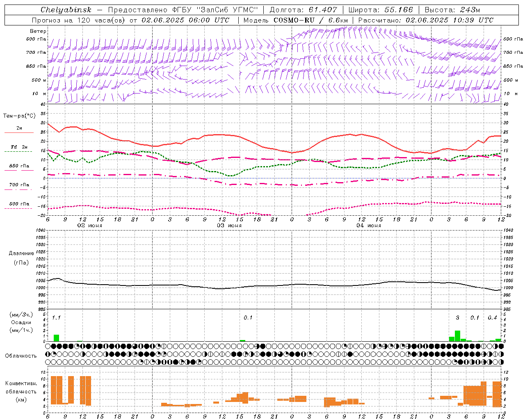Click the solid red '2м' legend line sample
525x420 pixels.
click(x=19, y=132)
